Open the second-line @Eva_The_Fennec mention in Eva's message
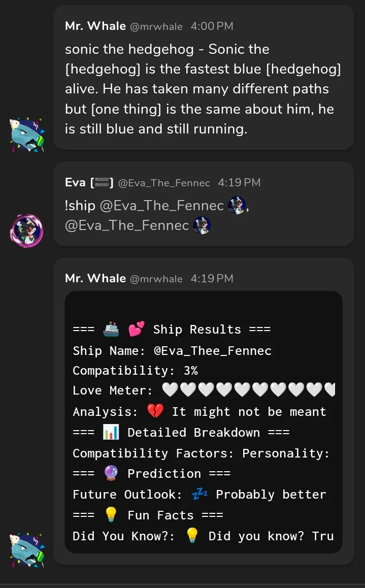Image resolution: width=365 pixels, height=588 pixels. [x=127, y=225]
